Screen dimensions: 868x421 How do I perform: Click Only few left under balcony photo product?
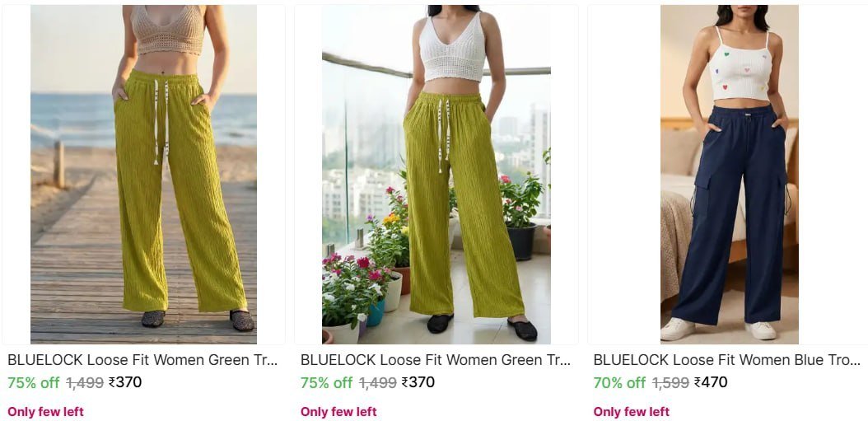click(x=338, y=412)
